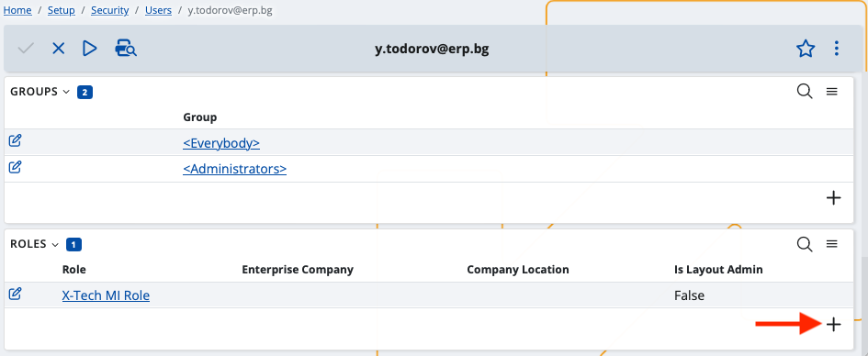This screenshot has height=356, width=868.
Task: Click the cancel X icon in the toolbar
Action: 58,49
